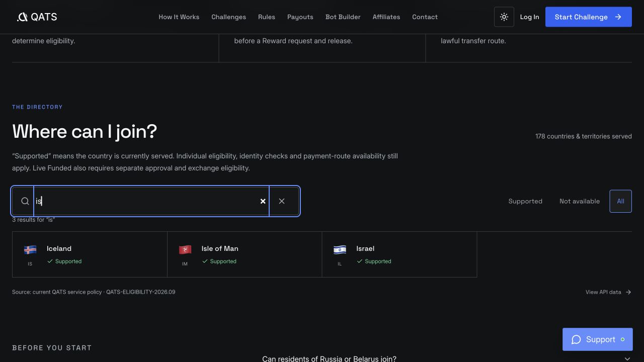The height and width of the screenshot is (362, 644).
Task: Click the Support chat bubble icon
Action: tap(576, 339)
